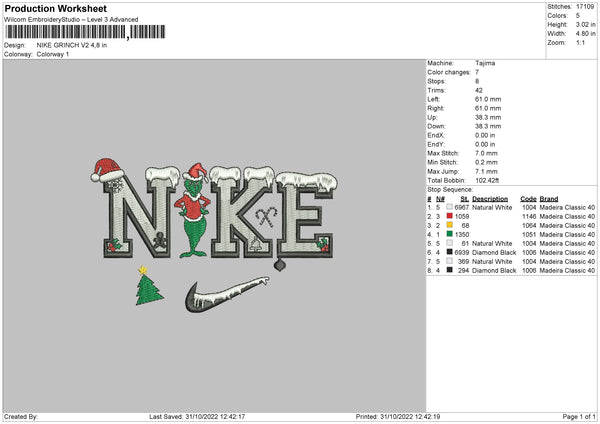Select the Santa hat on the letter N
600x424 pixels.
pyautogui.click(x=108, y=170)
